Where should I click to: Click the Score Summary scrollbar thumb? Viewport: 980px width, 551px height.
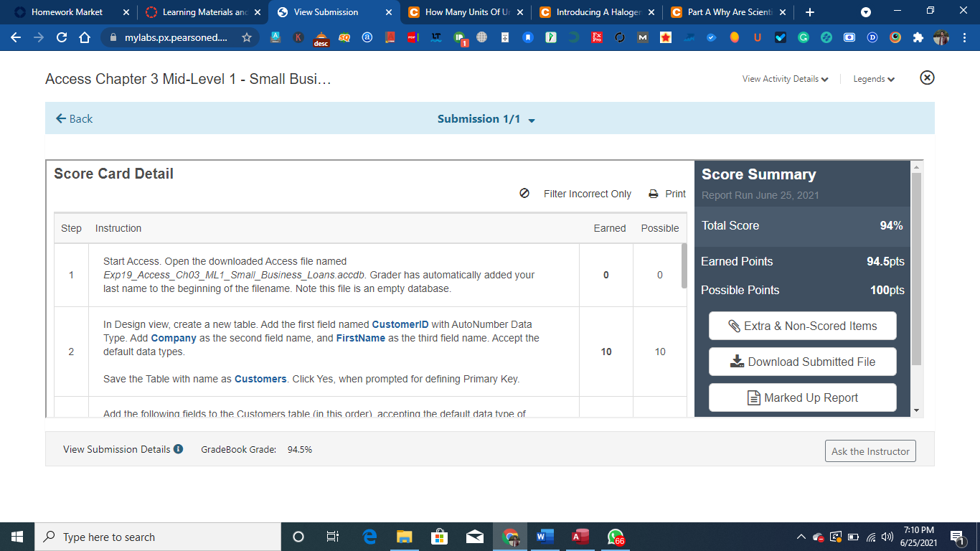coord(915,269)
